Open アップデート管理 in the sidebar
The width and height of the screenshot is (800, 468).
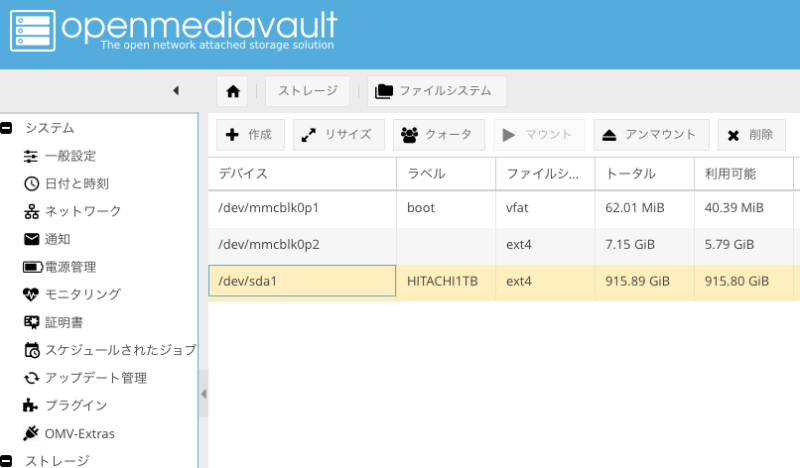tap(85, 378)
